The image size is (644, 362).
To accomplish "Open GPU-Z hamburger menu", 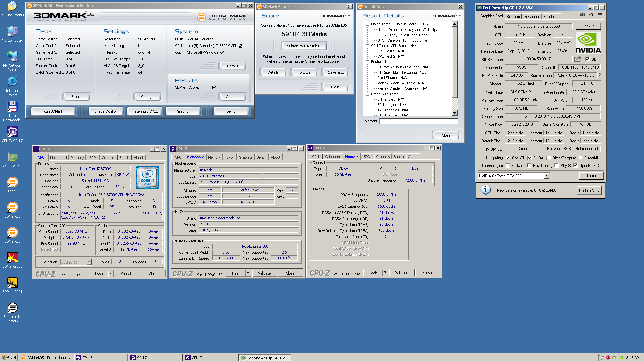I will tap(600, 15).
